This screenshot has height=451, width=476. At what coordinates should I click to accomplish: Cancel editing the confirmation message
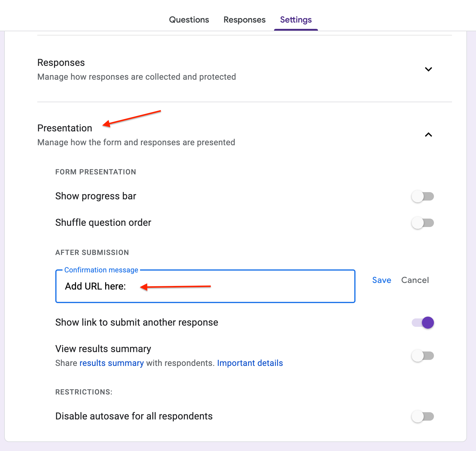pyautogui.click(x=415, y=280)
